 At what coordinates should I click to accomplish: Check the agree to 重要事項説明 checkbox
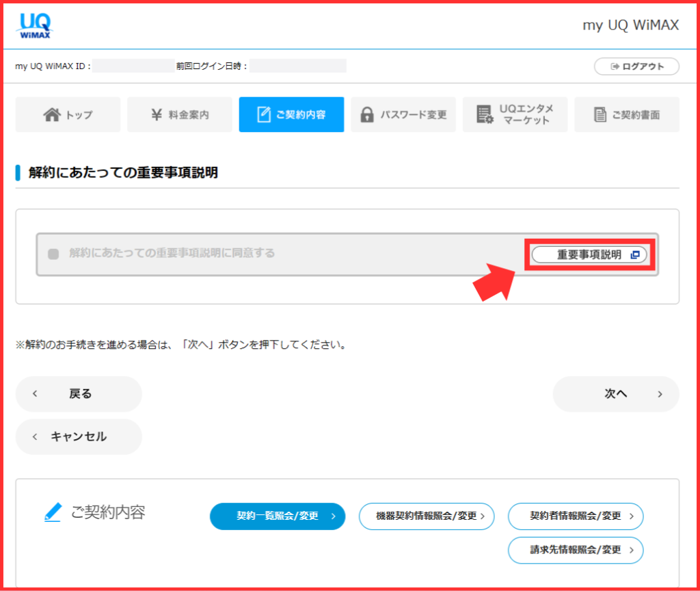(53, 254)
